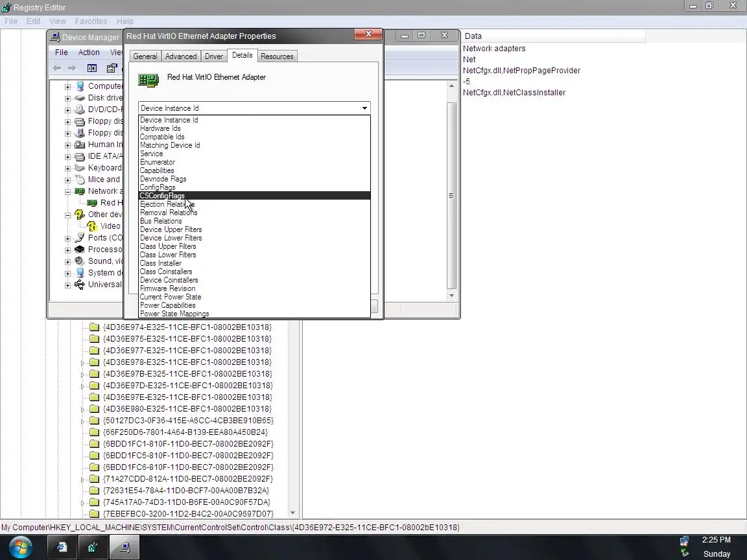Click Device Manager scrollbar down arrow

tap(451, 296)
